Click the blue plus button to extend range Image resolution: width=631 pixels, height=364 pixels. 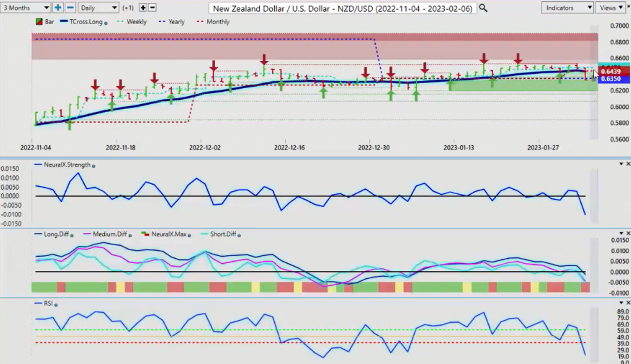(x=57, y=7)
